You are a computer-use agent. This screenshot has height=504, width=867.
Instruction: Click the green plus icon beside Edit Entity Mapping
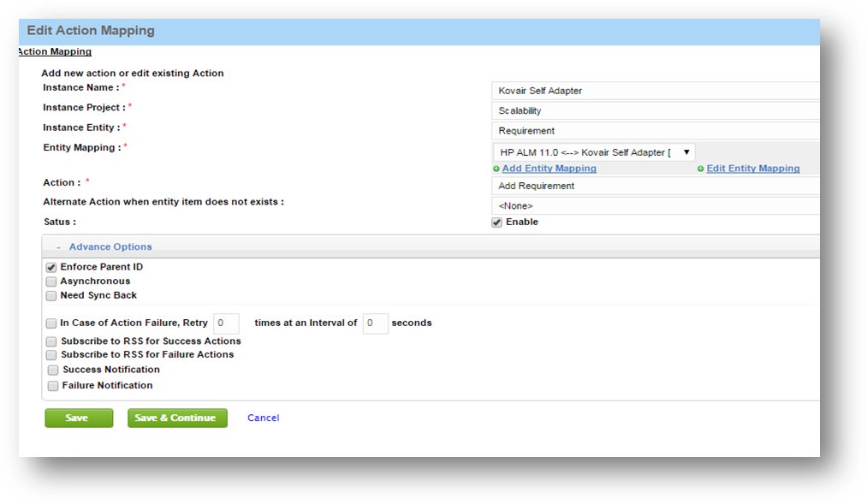(x=700, y=169)
